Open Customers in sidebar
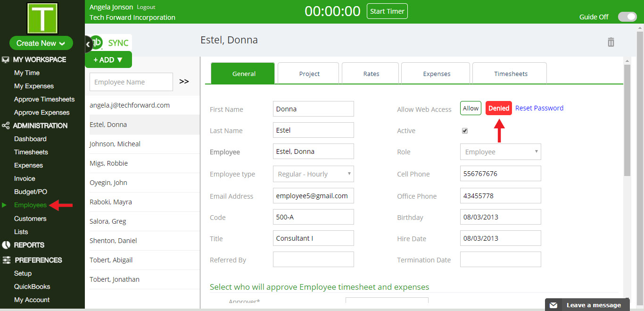644x311 pixels. pos(30,219)
